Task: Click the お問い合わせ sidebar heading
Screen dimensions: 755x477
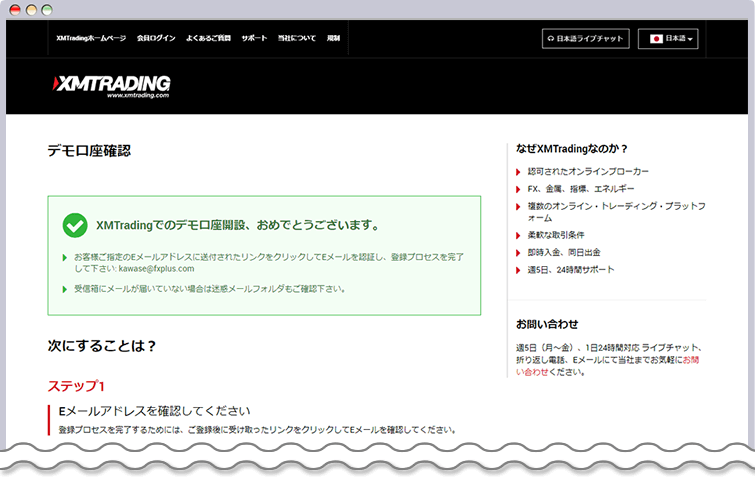Action: [x=547, y=324]
